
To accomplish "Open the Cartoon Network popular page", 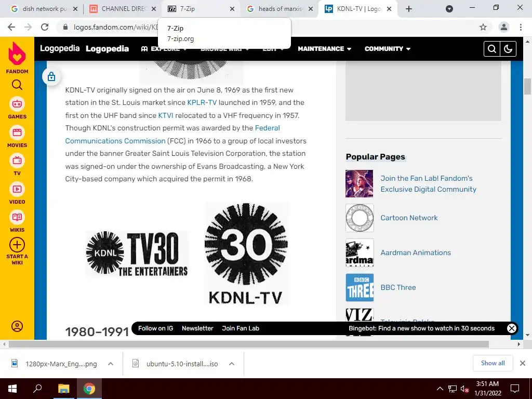I will click(x=409, y=218).
